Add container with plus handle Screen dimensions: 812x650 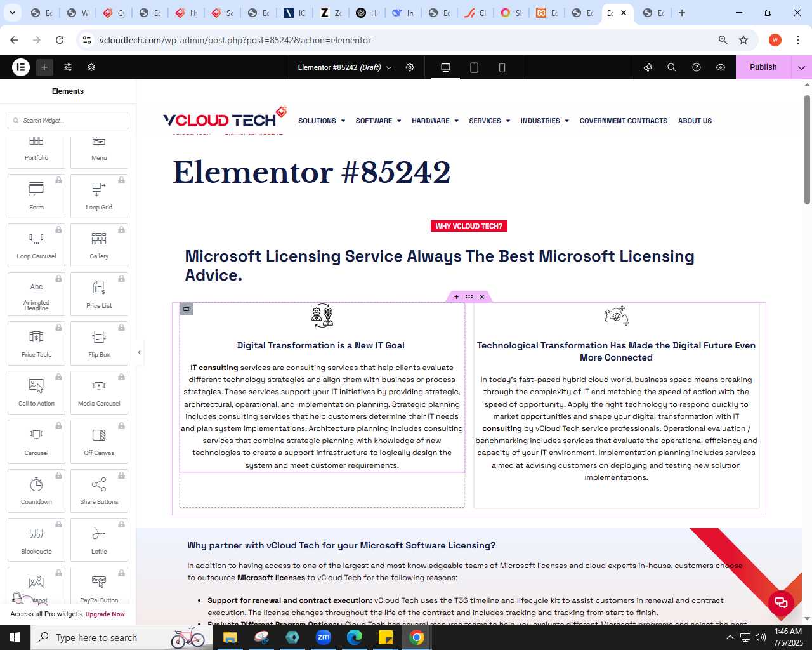(456, 297)
